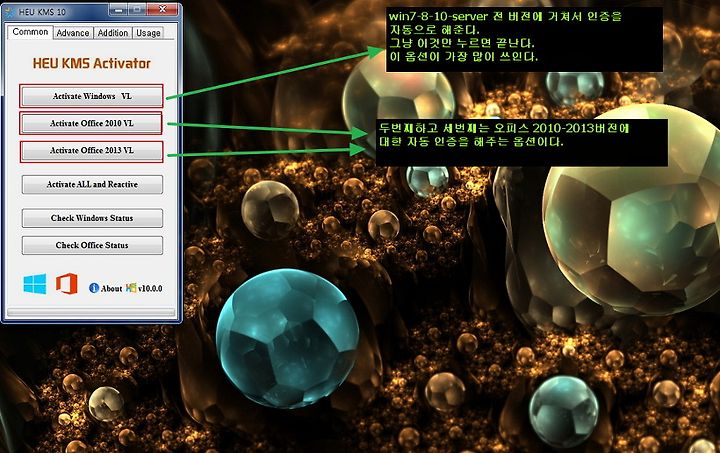
Task: Open the Advance tab
Action: tap(73, 33)
